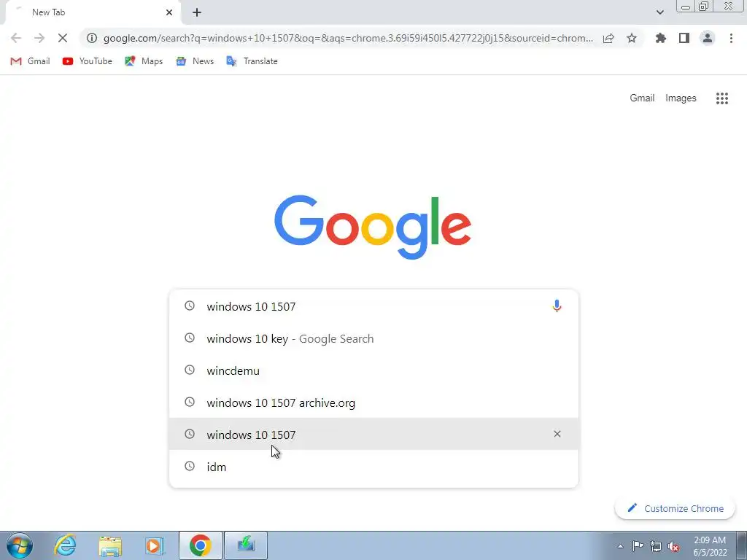The height and width of the screenshot is (560, 747).
Task: Close the New Tab tab
Action: point(169,12)
